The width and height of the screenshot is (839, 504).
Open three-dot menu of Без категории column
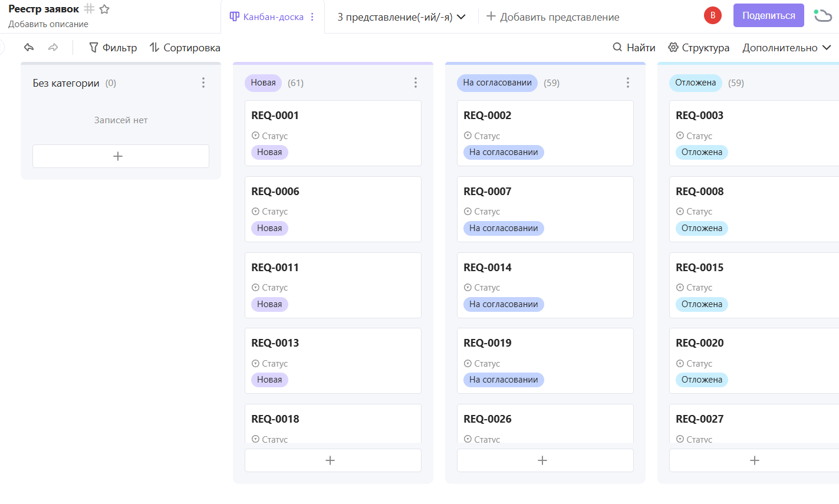tap(203, 83)
